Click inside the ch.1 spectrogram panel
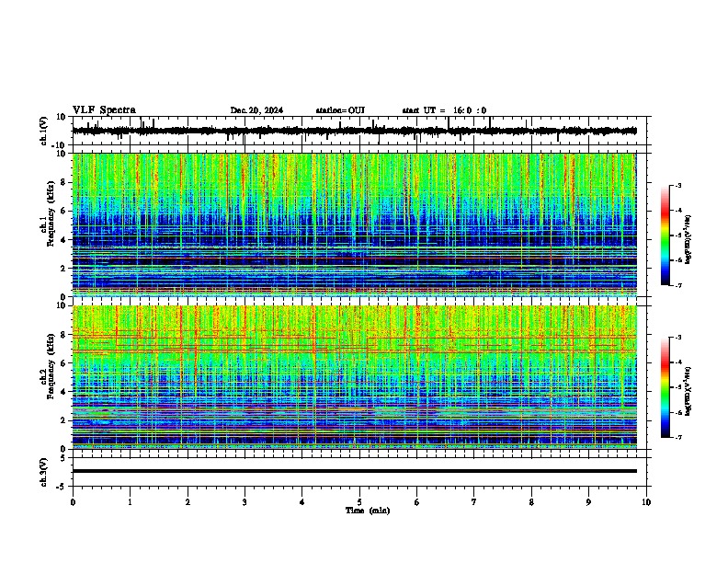 [x=354, y=224]
